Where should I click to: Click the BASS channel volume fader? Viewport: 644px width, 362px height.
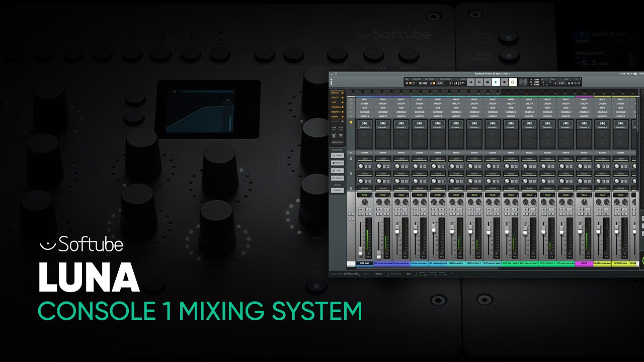pos(580,230)
